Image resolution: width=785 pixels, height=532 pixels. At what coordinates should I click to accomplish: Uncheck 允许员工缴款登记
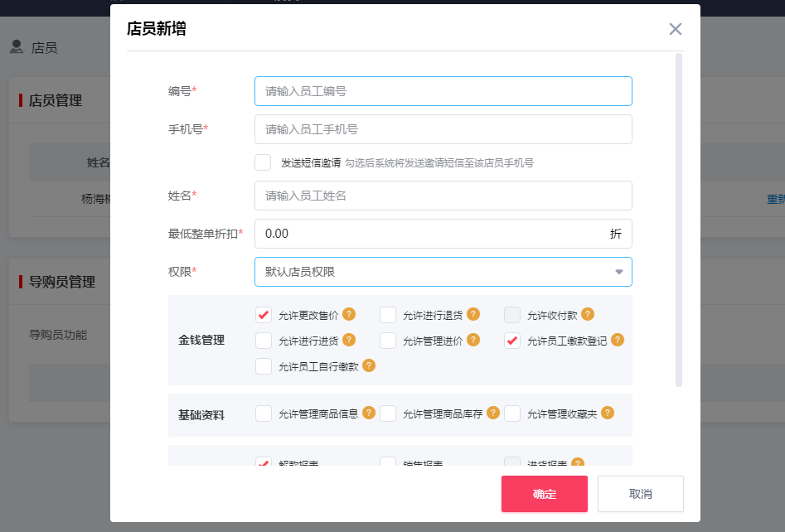(x=511, y=340)
